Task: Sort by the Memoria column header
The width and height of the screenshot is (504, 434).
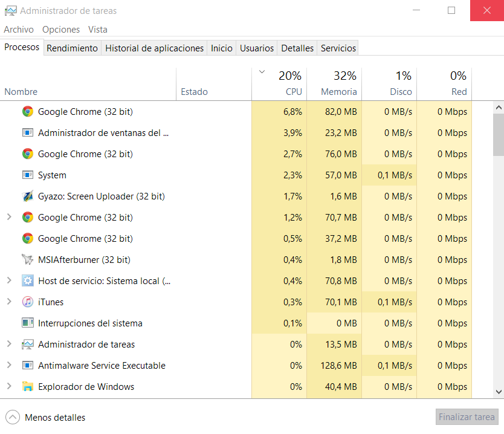Action: click(x=334, y=84)
